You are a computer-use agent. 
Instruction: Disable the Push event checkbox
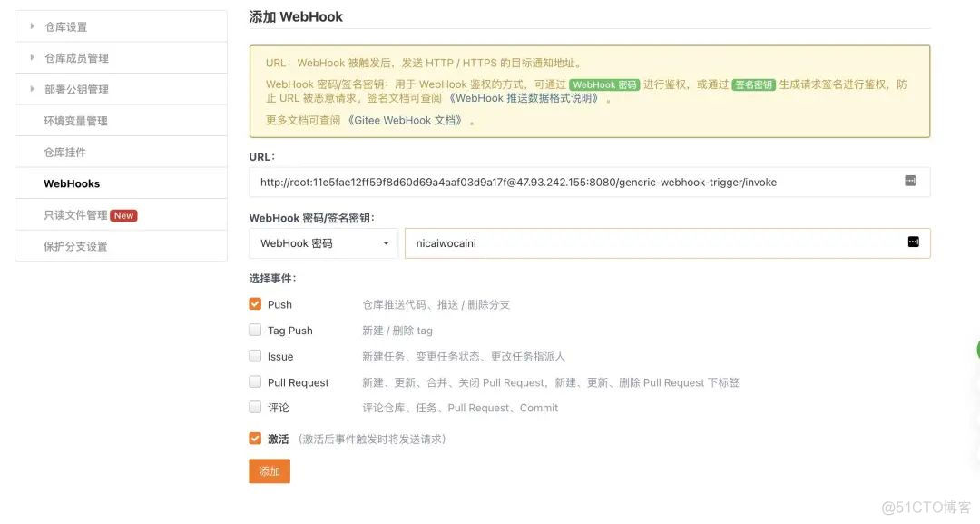tap(255, 303)
